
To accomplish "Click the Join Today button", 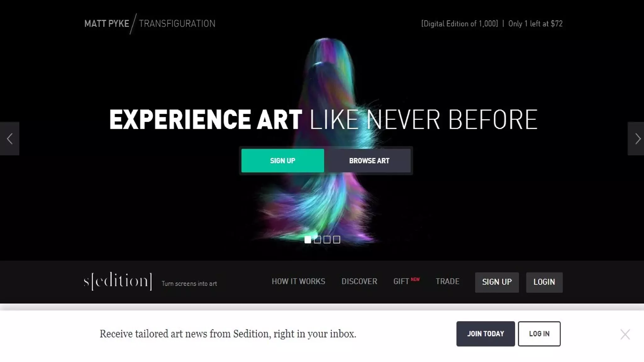I will [486, 334].
